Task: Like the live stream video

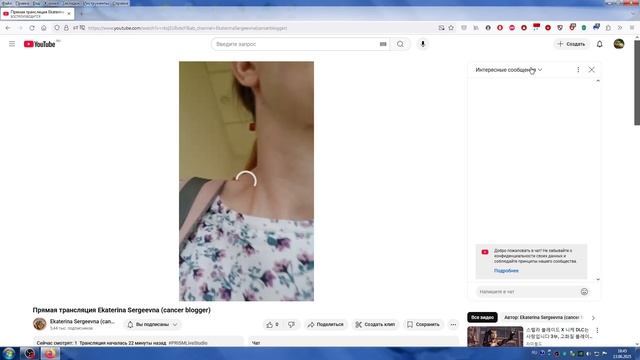Action: [x=273, y=324]
